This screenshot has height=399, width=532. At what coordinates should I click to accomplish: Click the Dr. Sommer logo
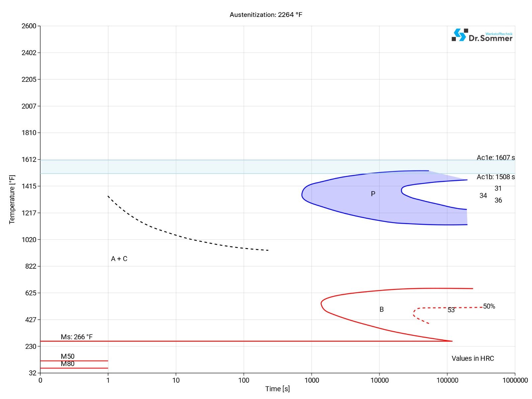pos(481,36)
